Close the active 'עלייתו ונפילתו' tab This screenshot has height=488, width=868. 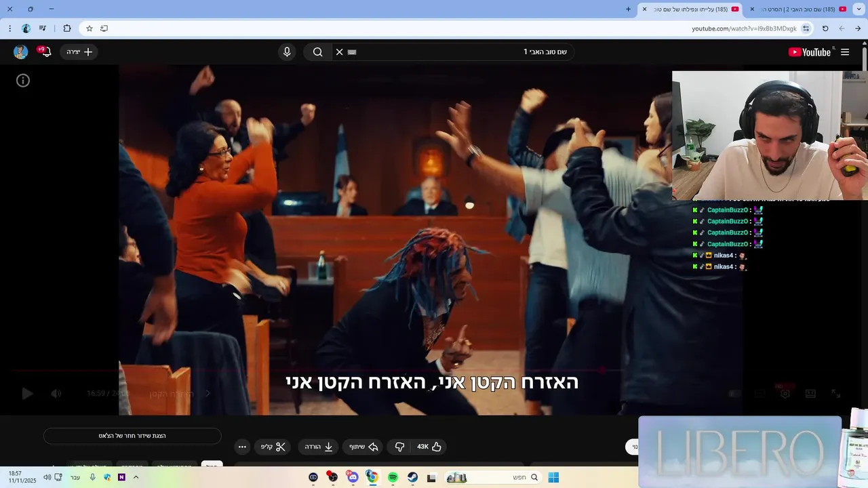coord(645,9)
